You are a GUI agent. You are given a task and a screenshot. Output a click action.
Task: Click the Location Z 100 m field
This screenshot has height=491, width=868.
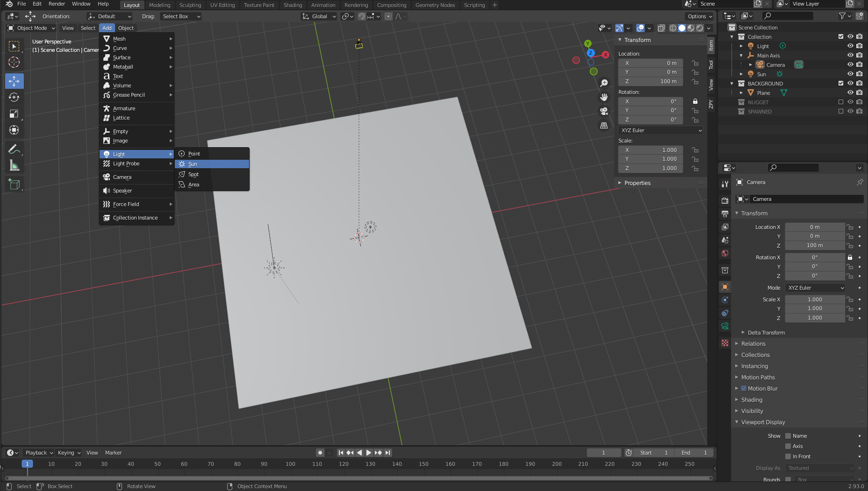pos(650,81)
